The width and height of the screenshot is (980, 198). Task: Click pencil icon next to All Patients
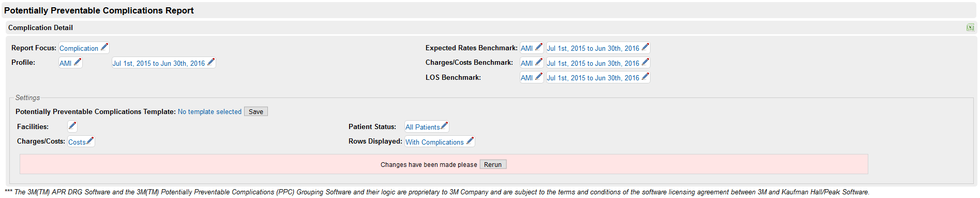point(444,126)
